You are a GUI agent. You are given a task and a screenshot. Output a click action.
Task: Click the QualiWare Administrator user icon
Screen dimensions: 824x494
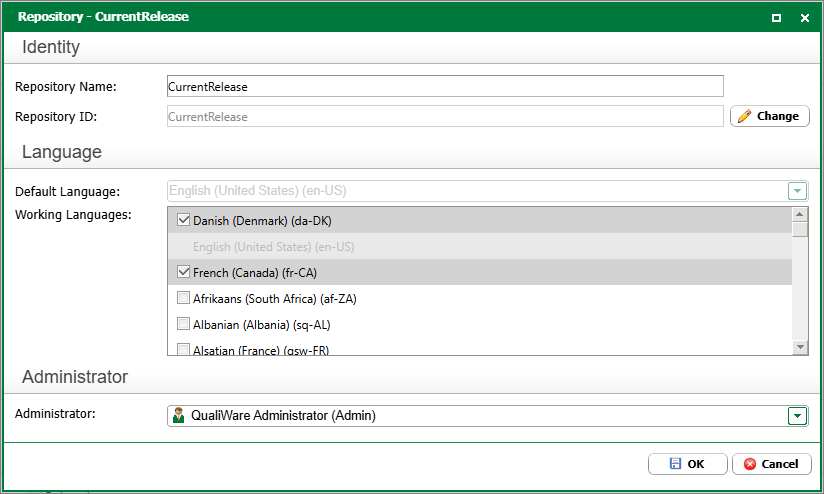pyautogui.click(x=179, y=415)
